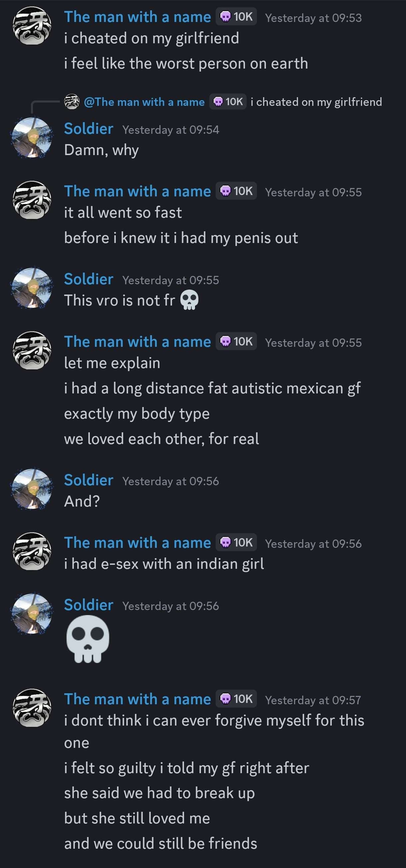Screen dimensions: 406x868
Task: Click the @The man with a name mention
Action: pos(144,102)
